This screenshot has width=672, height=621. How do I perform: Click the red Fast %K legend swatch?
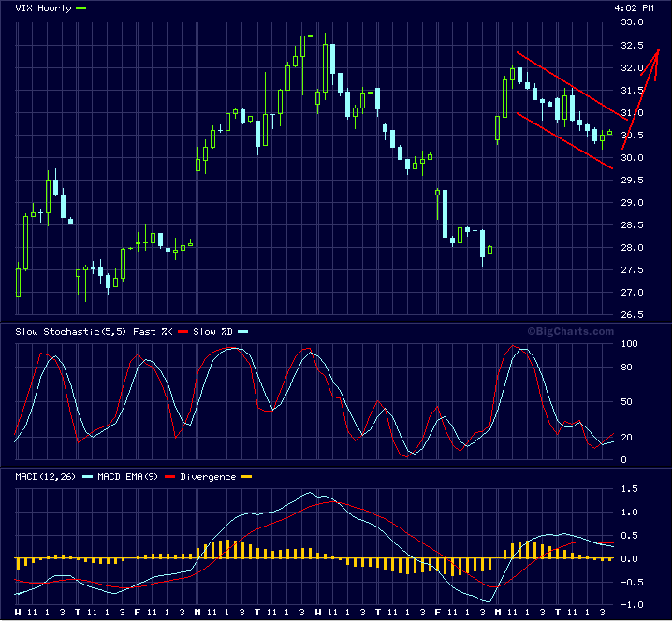tap(183, 332)
